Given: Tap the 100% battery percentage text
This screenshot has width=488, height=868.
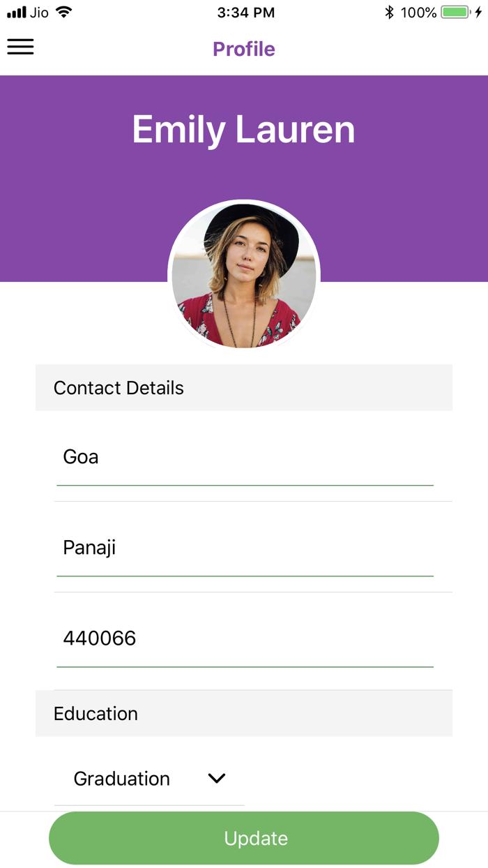Looking at the screenshot, I should pos(418,13).
